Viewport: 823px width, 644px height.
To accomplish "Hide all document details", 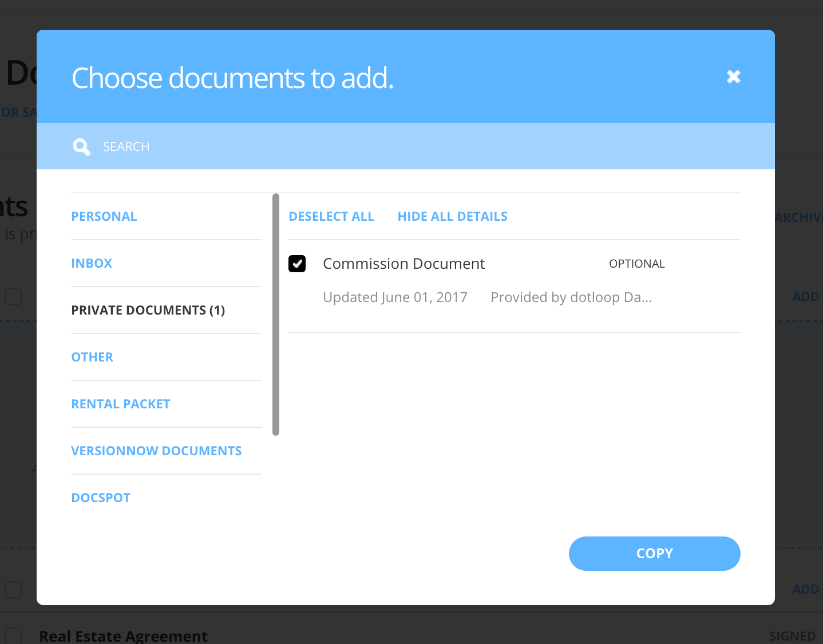I will point(452,216).
